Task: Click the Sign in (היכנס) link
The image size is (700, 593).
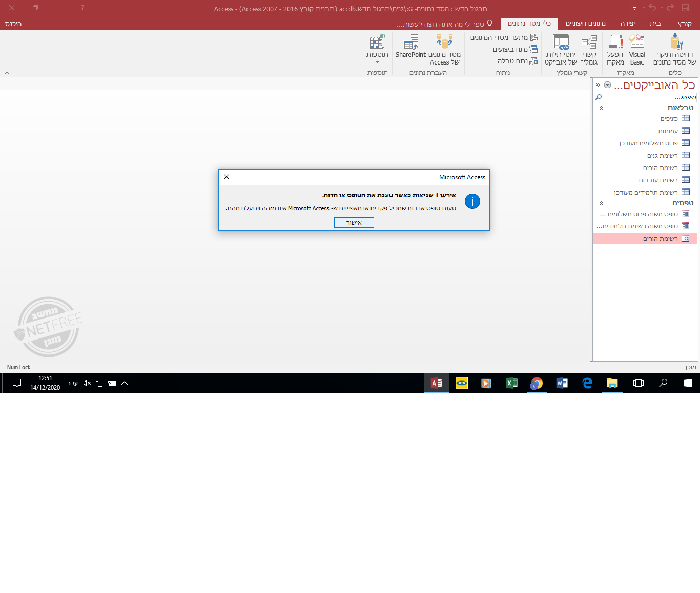Action: tap(13, 24)
